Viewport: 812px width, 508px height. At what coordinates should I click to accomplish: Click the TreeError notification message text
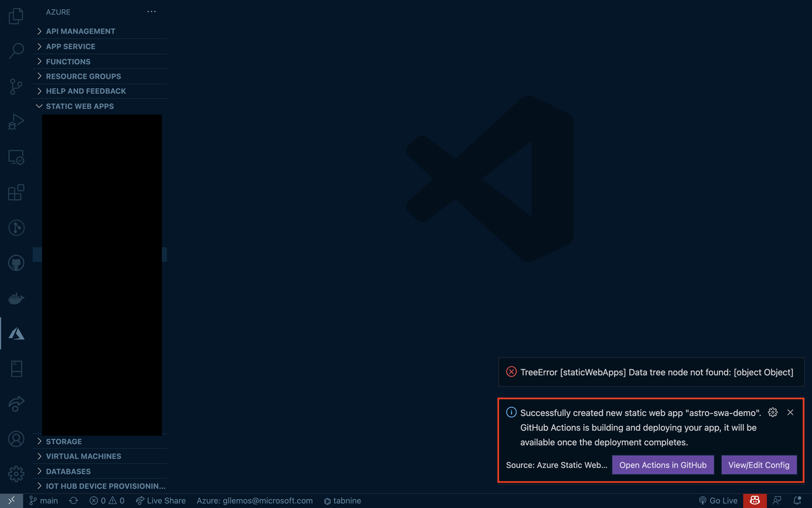657,372
